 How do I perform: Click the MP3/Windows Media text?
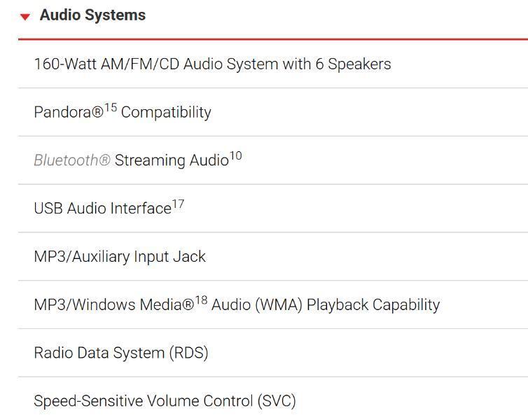(x=113, y=305)
